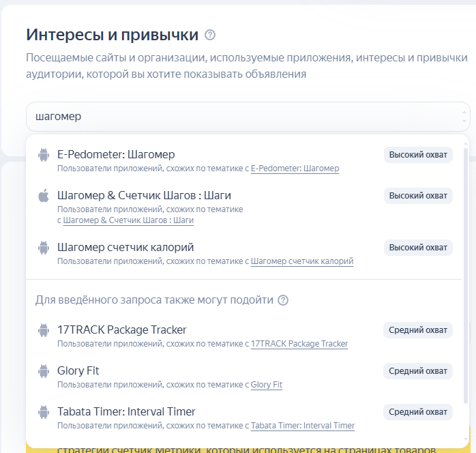Click the Android icon next to Шагомер счетчик калорий

44,248
